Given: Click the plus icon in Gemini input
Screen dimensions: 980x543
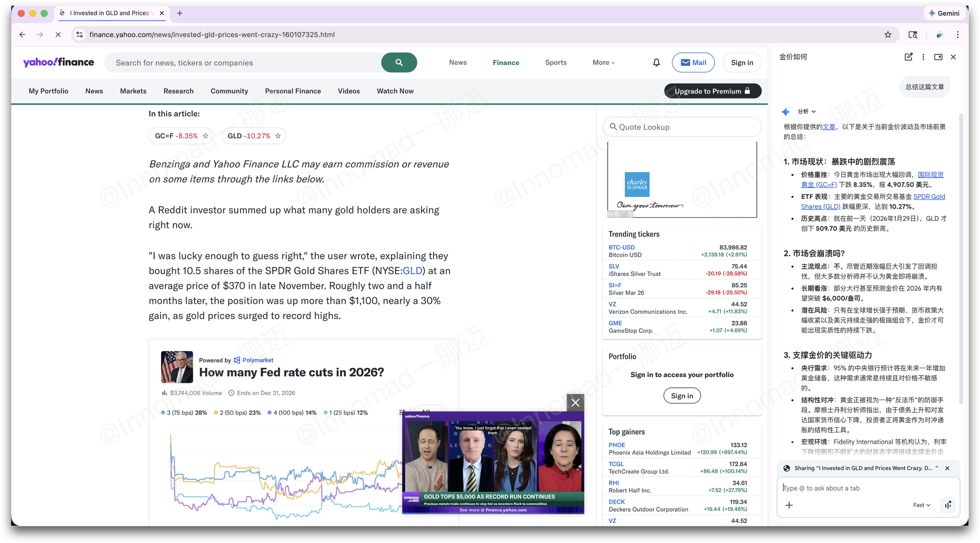Looking at the screenshot, I should [x=789, y=505].
